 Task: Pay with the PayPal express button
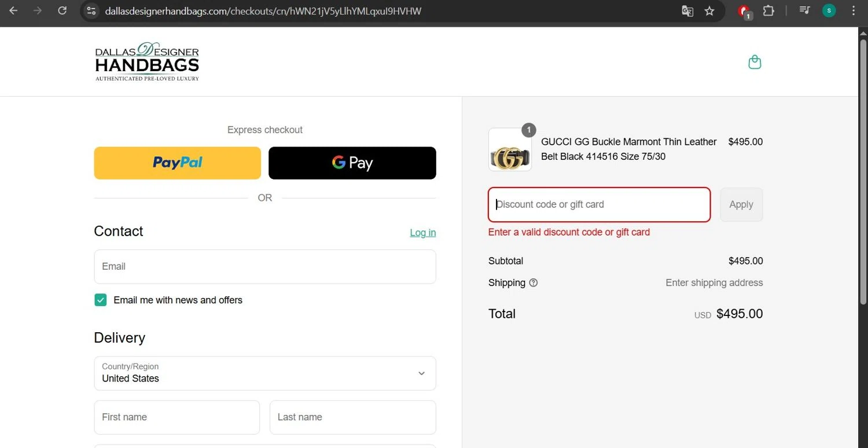point(178,163)
